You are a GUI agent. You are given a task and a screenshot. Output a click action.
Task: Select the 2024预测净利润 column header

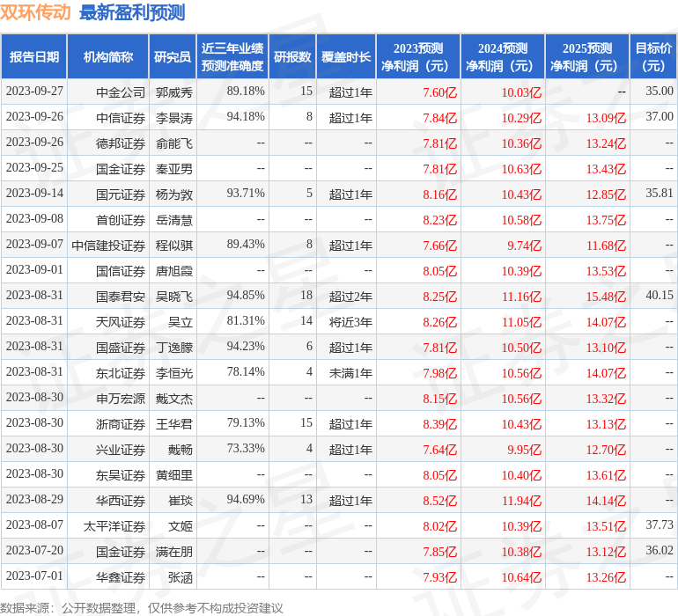point(503,56)
